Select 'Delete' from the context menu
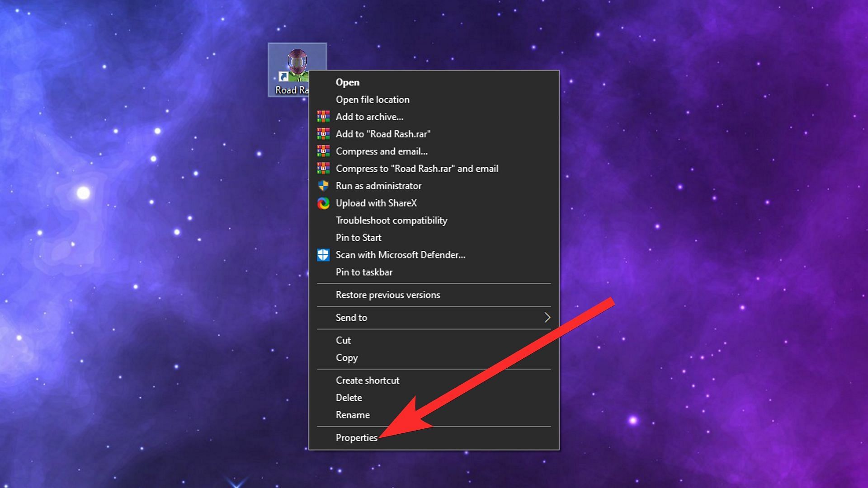The image size is (868, 488). (x=349, y=398)
